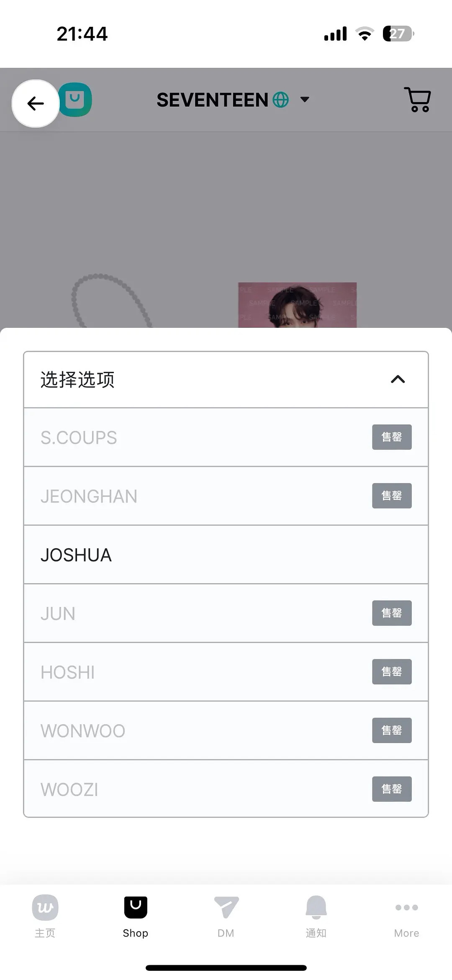The height and width of the screenshot is (980, 452).
Task: Tap the 售罄 badge beside WONWOO
Action: [x=392, y=730]
